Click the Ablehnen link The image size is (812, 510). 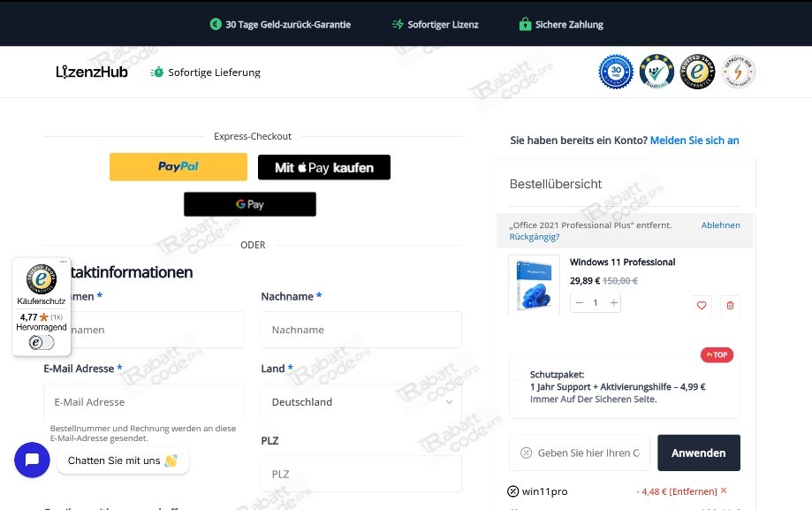click(720, 225)
